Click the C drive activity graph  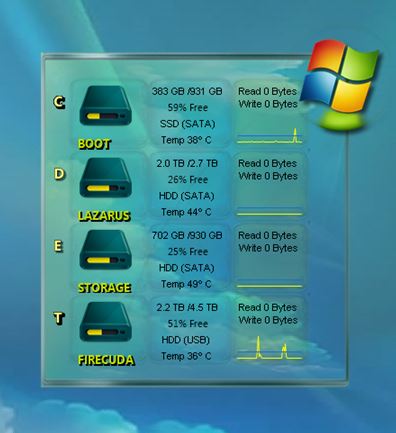pos(269,136)
